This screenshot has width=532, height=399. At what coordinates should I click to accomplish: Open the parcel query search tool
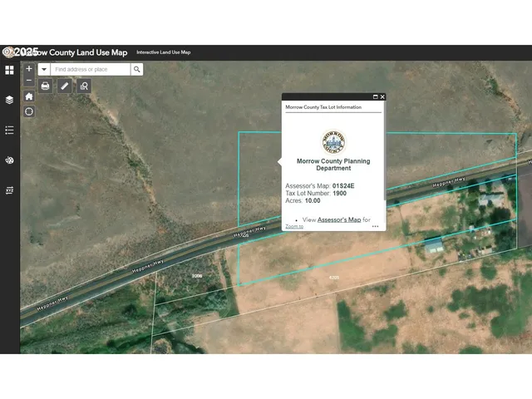[x=84, y=86]
